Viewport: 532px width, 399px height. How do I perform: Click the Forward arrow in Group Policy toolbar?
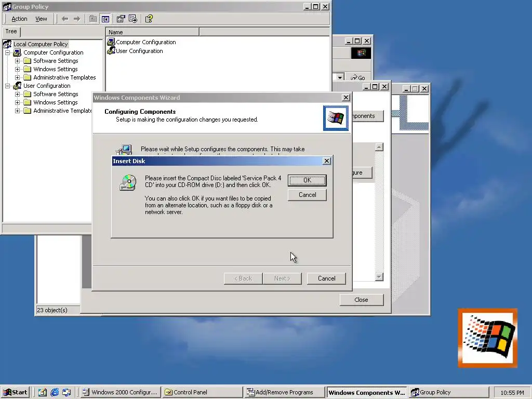77,19
